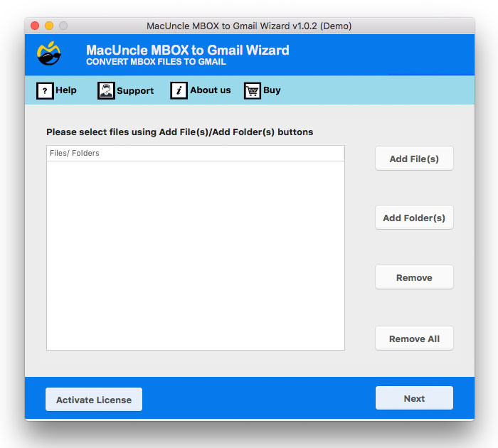
Task: Click the Activate License button
Action: pyautogui.click(x=94, y=400)
